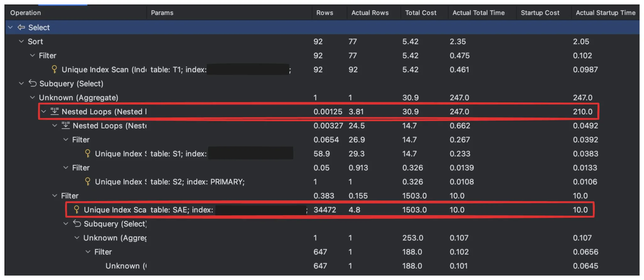
Task: Collapse the Sort node
Action: coord(21,41)
